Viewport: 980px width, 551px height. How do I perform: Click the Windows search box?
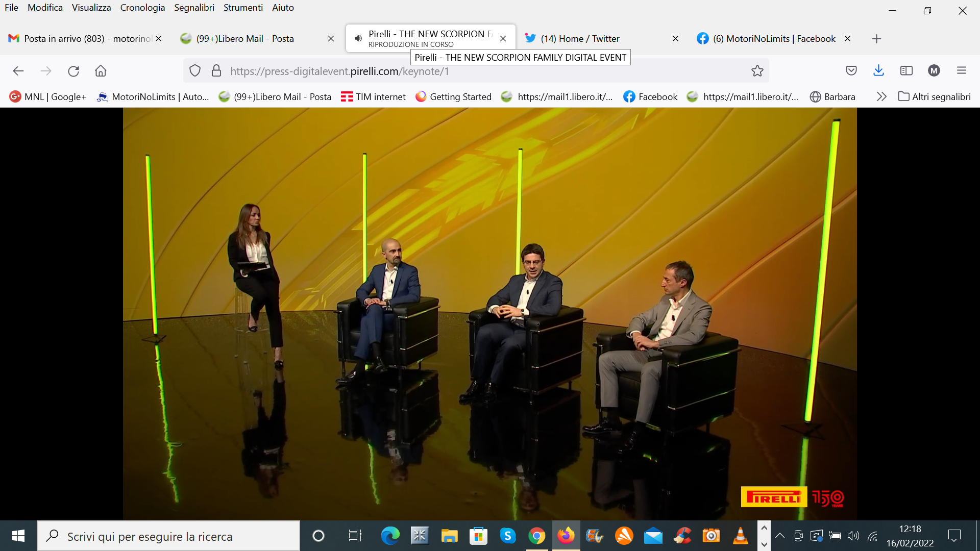pos(168,536)
